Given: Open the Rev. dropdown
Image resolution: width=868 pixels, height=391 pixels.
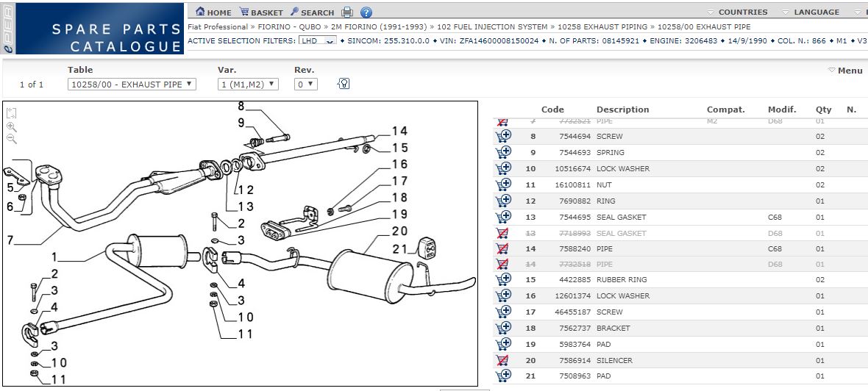Looking at the screenshot, I should [305, 85].
